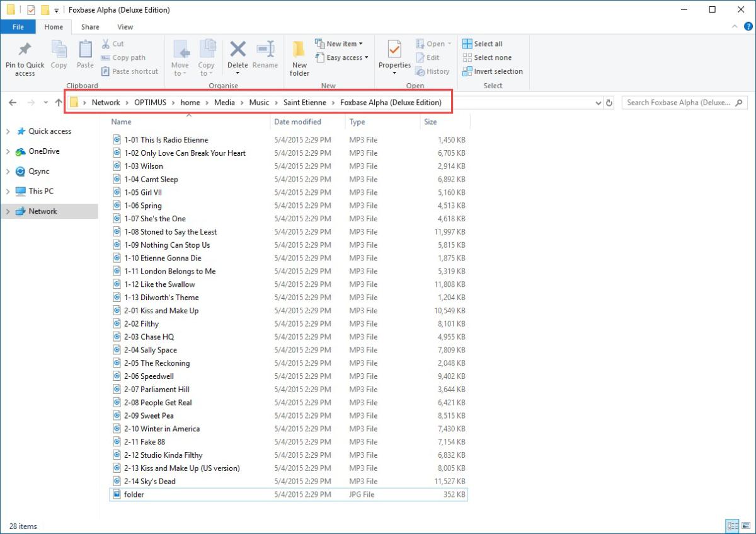Refresh the folder via address bar
The height and width of the screenshot is (534, 756).
(x=609, y=103)
